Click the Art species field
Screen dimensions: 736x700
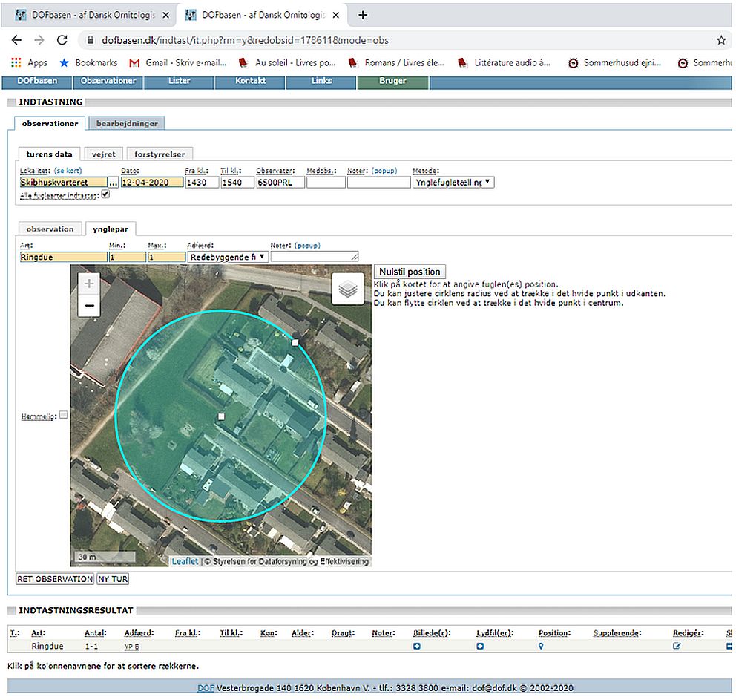(x=63, y=257)
